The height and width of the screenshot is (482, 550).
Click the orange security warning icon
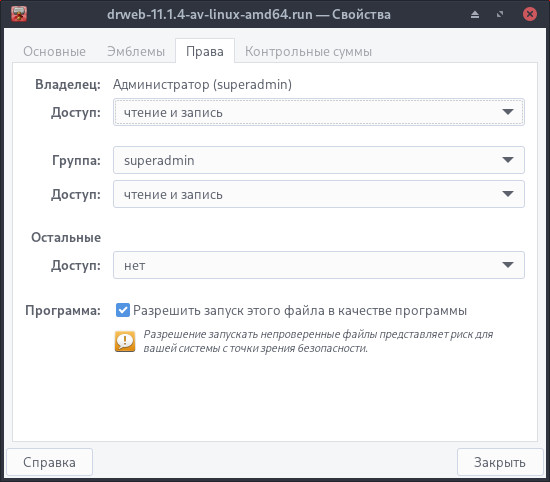click(x=125, y=341)
